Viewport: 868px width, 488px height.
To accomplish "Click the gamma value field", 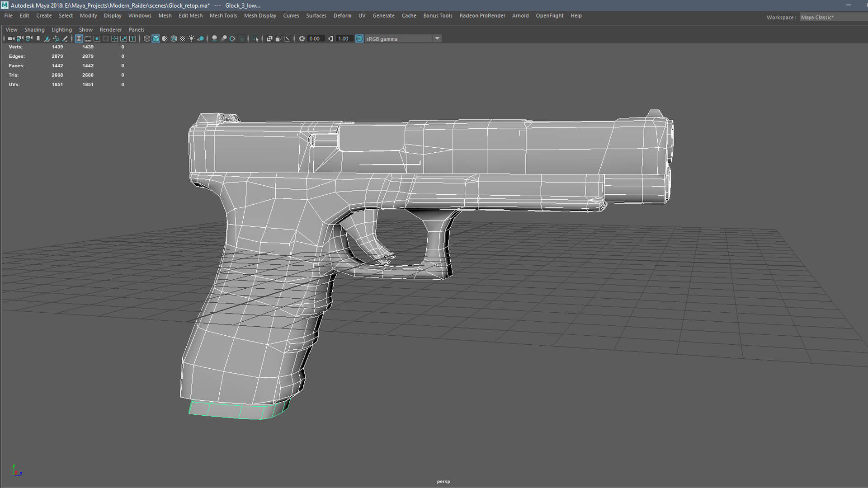I will [344, 39].
